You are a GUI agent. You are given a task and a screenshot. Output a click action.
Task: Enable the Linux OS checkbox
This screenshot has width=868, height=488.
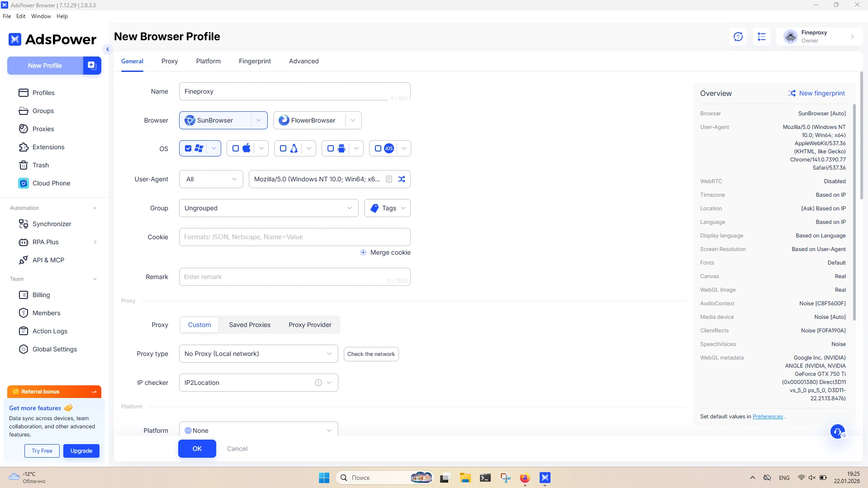tap(283, 148)
